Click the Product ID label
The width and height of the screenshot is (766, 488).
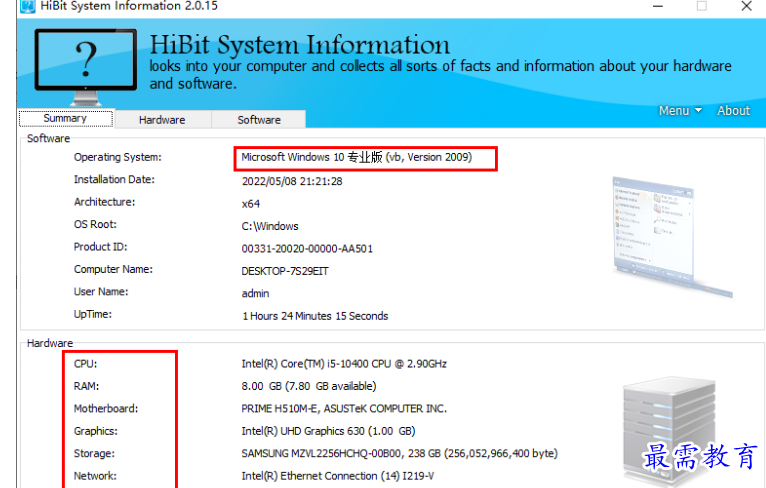point(101,247)
